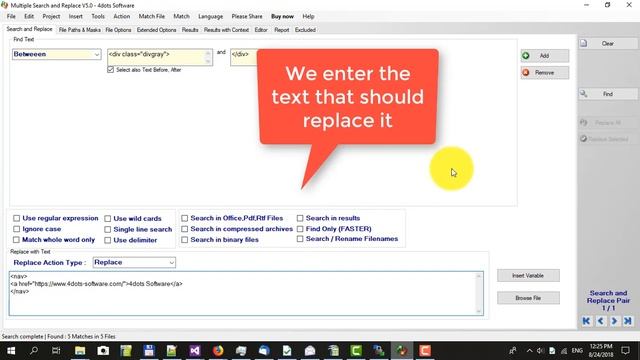This screenshot has width=640, height=360.
Task: Open the Project menu
Action: 51,16
